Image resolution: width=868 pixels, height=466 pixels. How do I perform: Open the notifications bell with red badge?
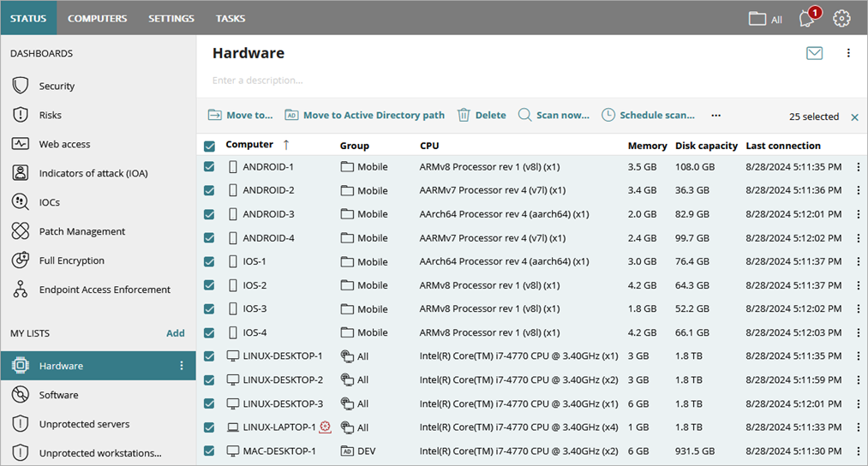[806, 18]
